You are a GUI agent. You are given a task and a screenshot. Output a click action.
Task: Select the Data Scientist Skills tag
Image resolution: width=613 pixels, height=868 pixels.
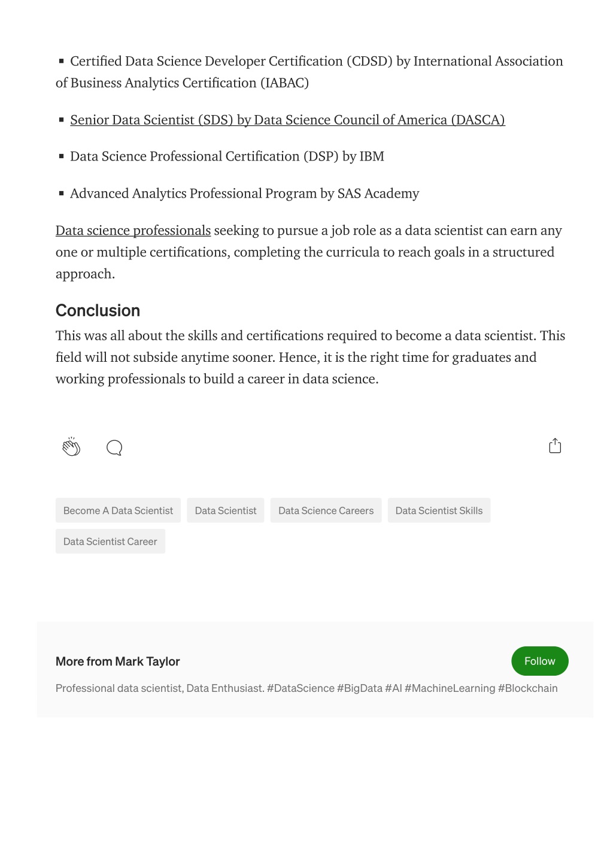[439, 510]
